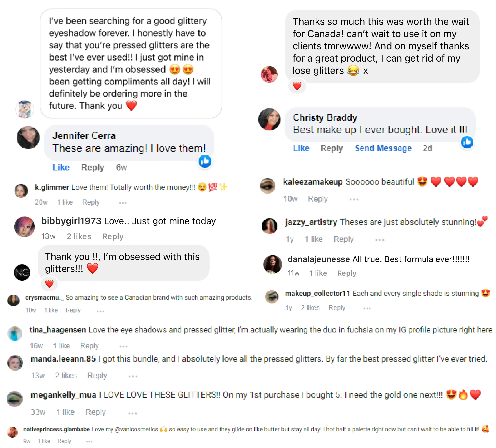The width and height of the screenshot is (496, 448).
Task: Open more options on megankelly_mua's comment
Action: tap(132, 414)
